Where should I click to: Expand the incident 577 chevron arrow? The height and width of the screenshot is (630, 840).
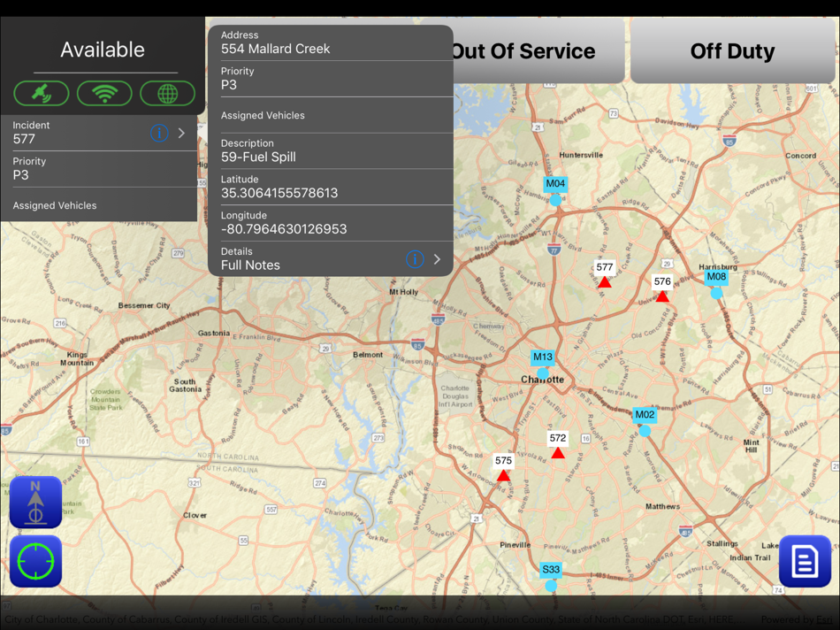181,133
